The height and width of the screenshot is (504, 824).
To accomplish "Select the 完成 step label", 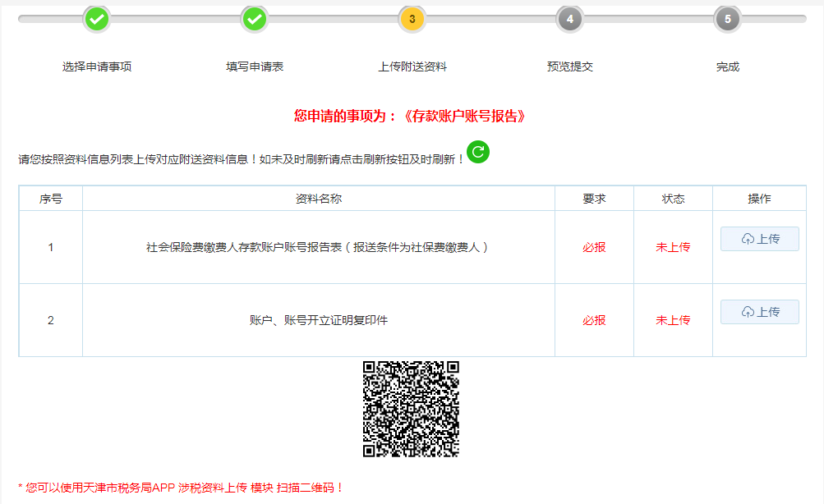I will click(727, 66).
